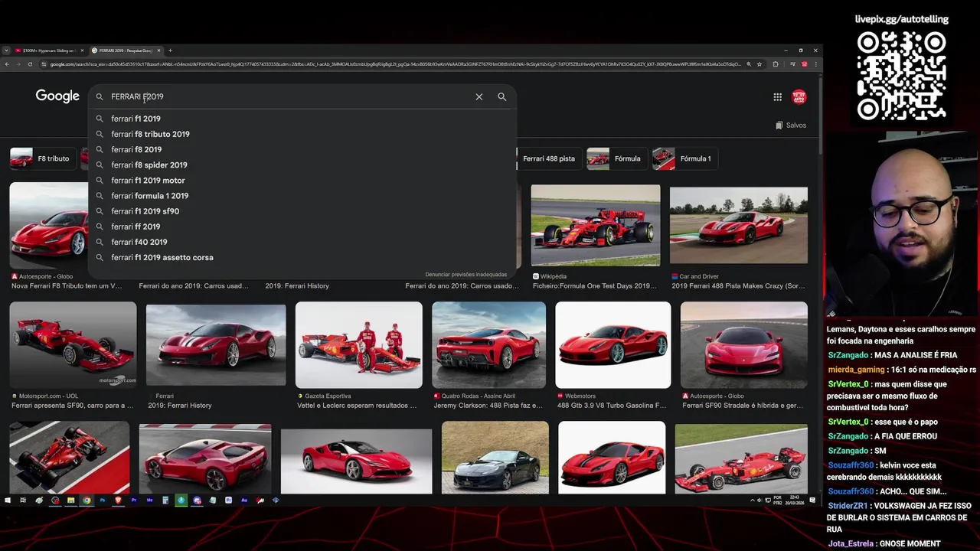Click the magnifier search button in search box

(501, 96)
